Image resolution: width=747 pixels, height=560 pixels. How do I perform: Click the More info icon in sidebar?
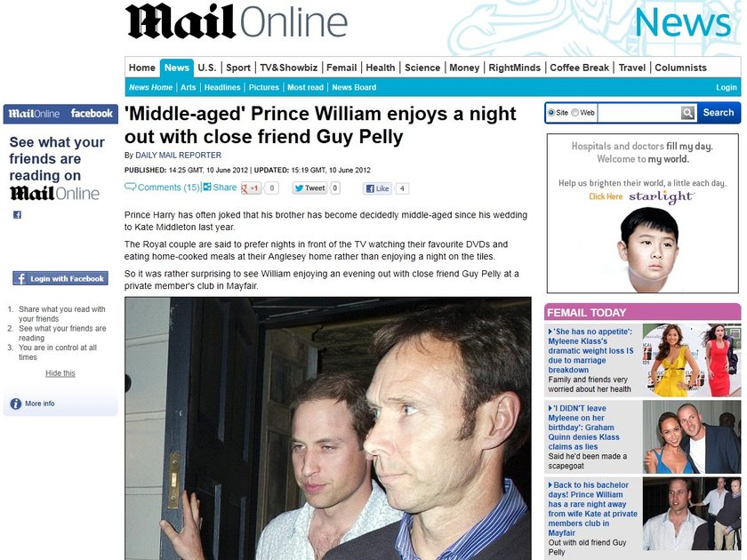pos(16,404)
